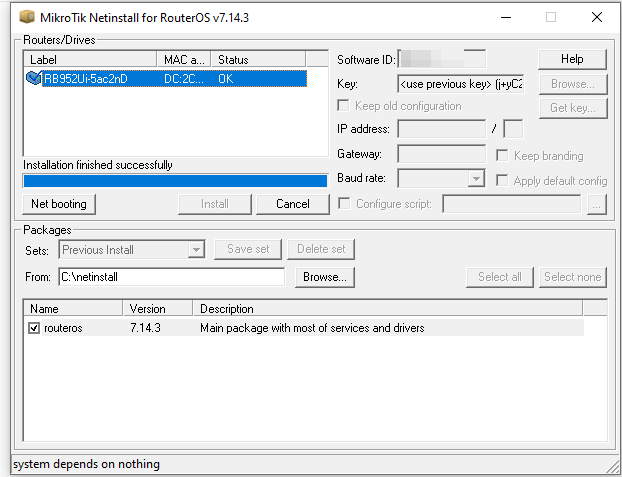The height and width of the screenshot is (477, 622).
Task: Maximize the Netinstall window
Action: (551, 17)
